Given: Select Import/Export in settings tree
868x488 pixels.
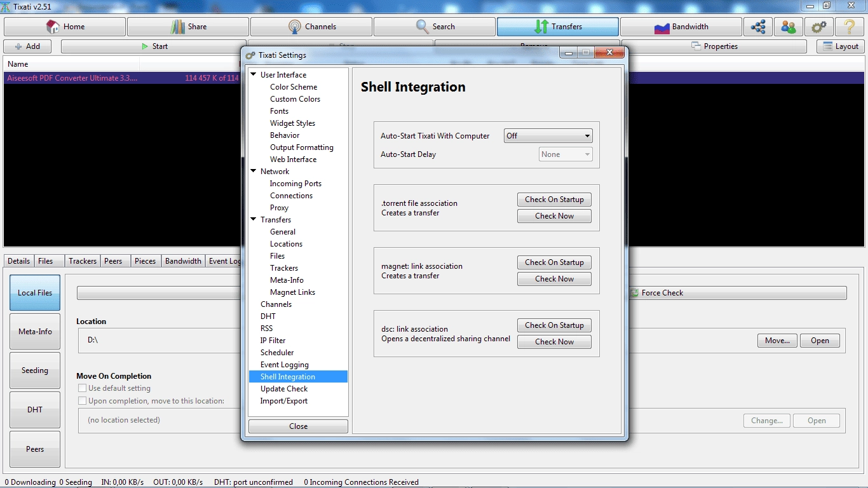Looking at the screenshot, I should [283, 401].
